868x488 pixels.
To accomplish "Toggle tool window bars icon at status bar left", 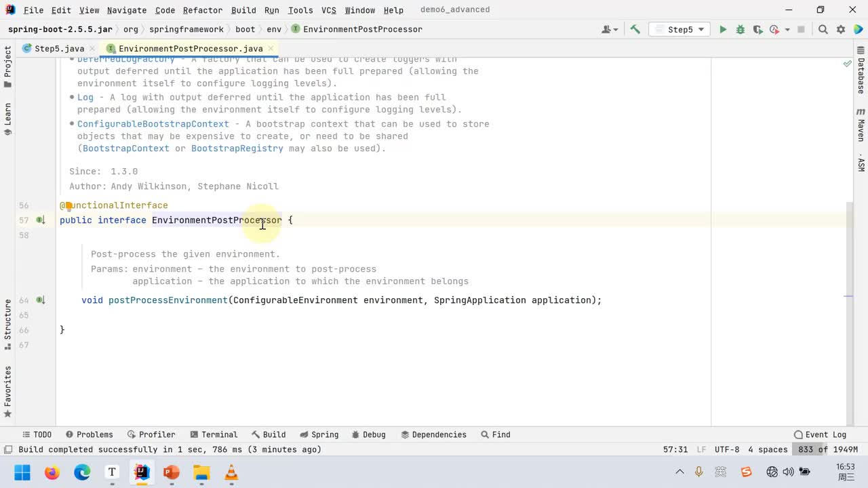I will pyautogui.click(x=8, y=449).
